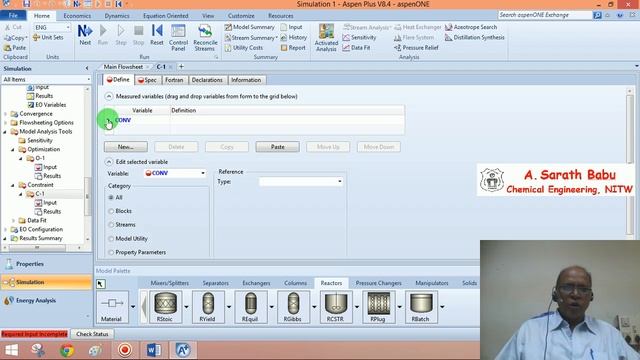Click the Paste button below grid
This screenshot has height=360, width=640.
278,147
